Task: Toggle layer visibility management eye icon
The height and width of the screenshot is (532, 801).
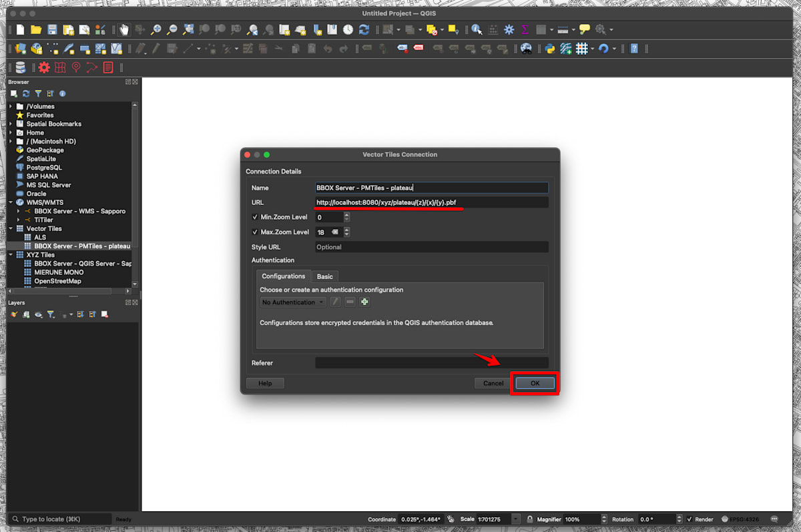Action: tap(39, 314)
